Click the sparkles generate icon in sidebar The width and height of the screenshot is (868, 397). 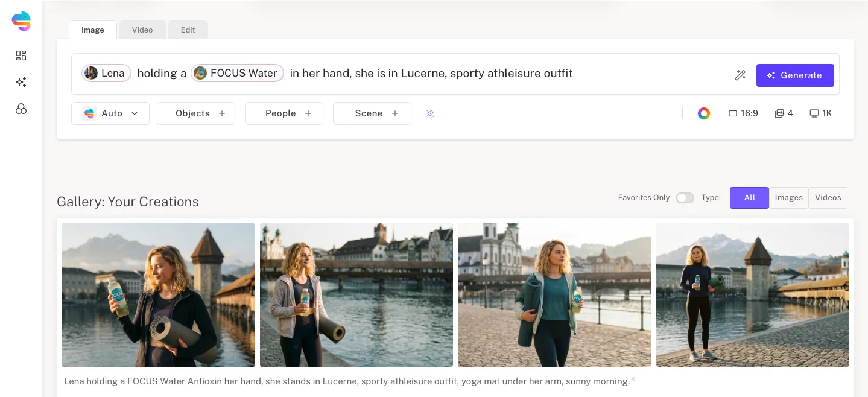pos(21,82)
